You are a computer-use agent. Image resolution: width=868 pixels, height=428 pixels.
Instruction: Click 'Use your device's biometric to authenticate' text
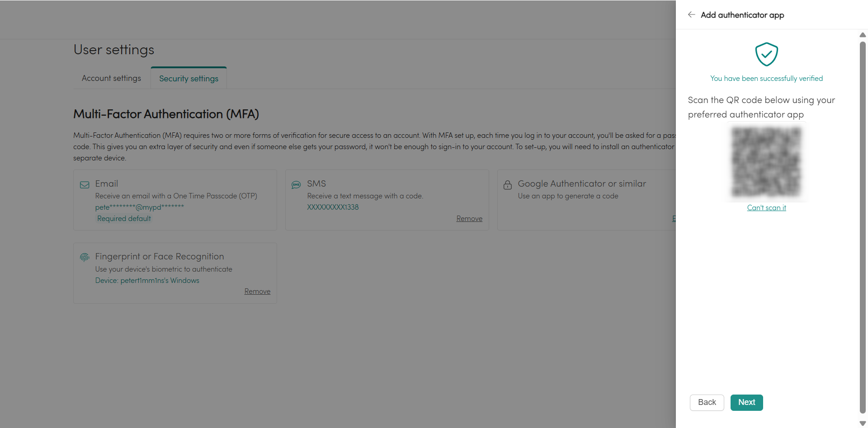coord(164,269)
